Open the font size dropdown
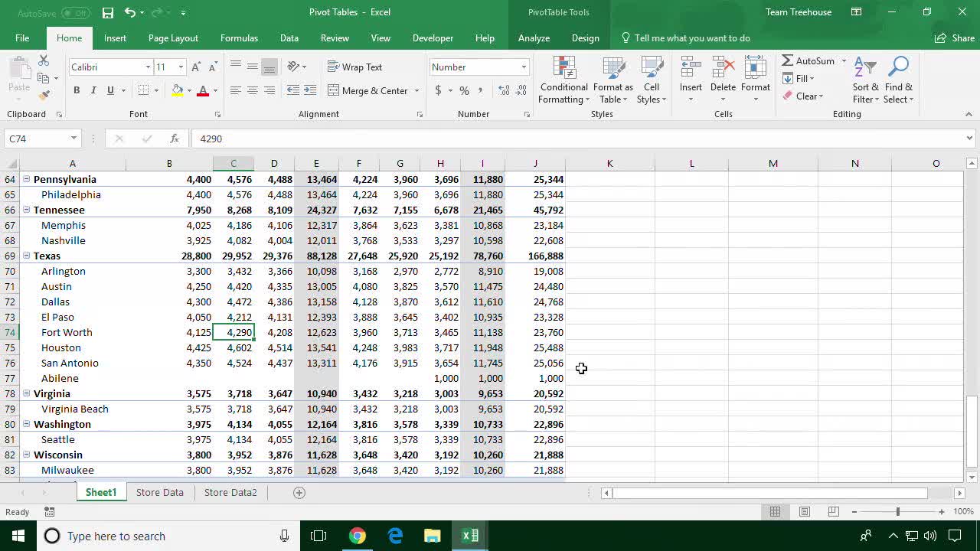This screenshot has width=980, height=551. (x=181, y=67)
